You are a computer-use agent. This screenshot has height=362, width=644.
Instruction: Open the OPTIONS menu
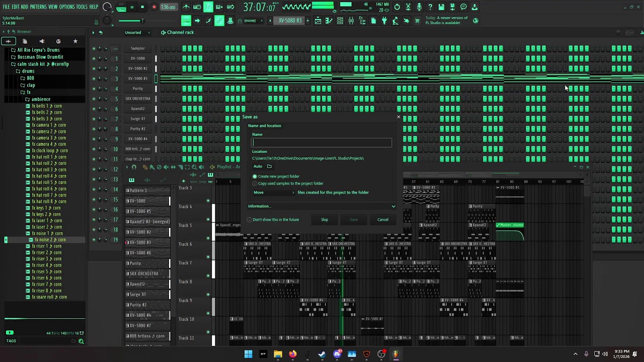(67, 7)
